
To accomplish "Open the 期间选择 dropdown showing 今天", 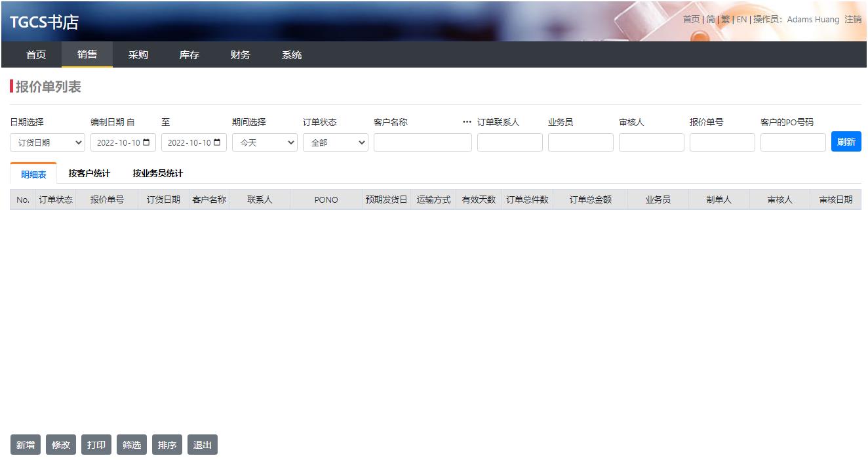I will (x=265, y=142).
